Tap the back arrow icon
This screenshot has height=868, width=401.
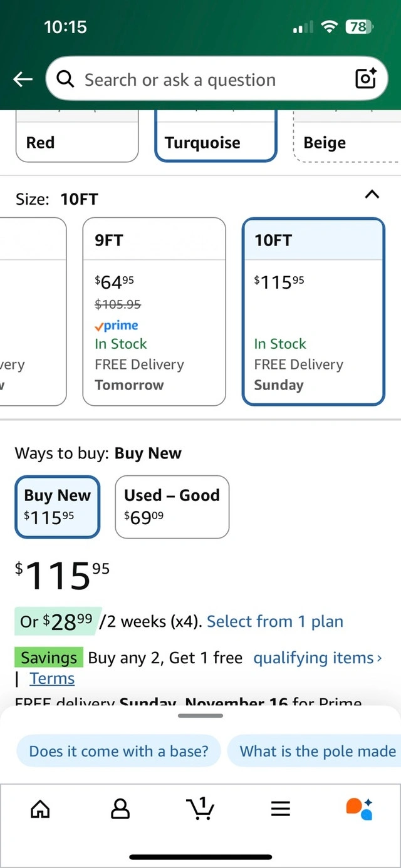(23, 80)
